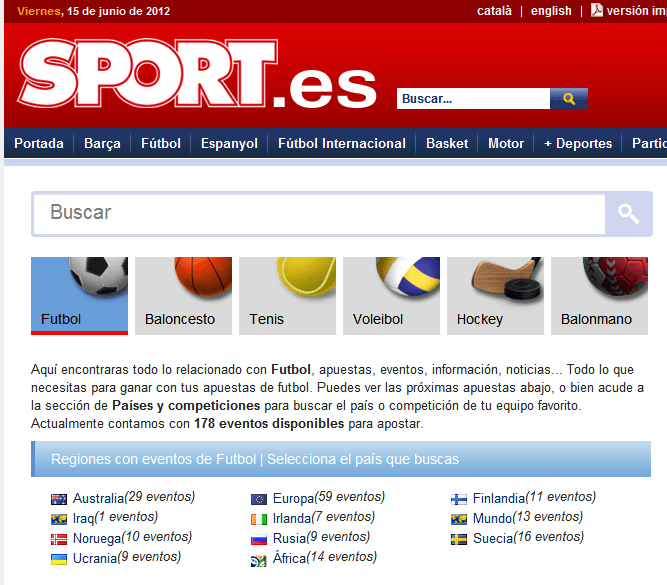Image resolution: width=667 pixels, height=585 pixels.
Task: Select the Baloncesto sport tile
Action: click(183, 295)
